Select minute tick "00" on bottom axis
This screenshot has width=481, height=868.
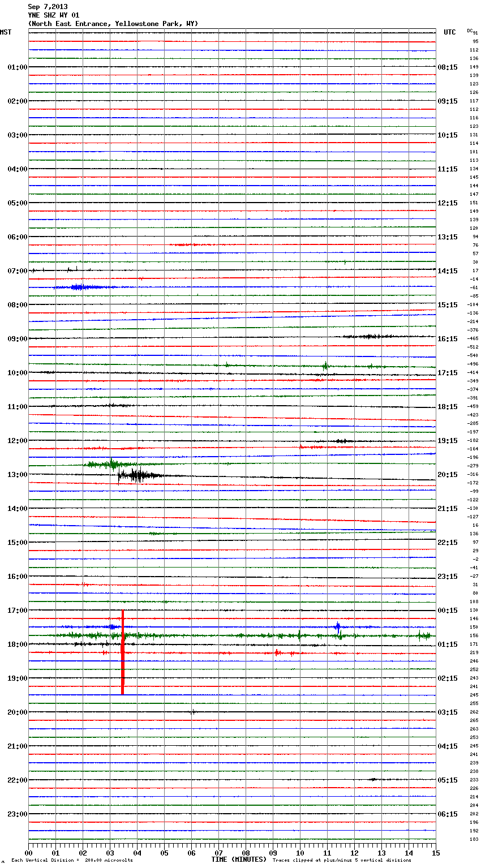pos(28,853)
